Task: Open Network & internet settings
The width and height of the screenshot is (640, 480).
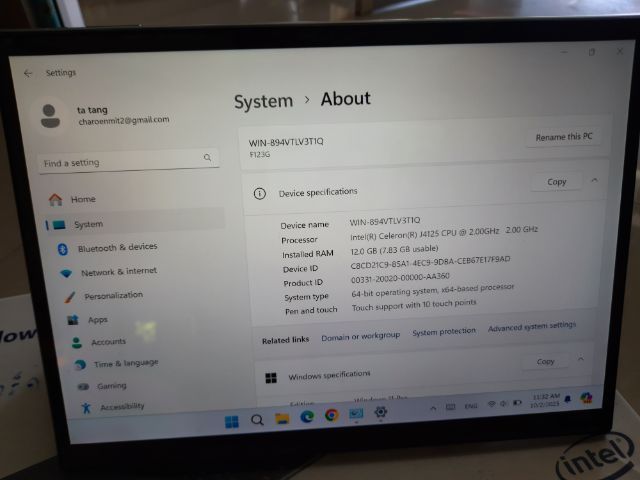Action: coord(118,271)
